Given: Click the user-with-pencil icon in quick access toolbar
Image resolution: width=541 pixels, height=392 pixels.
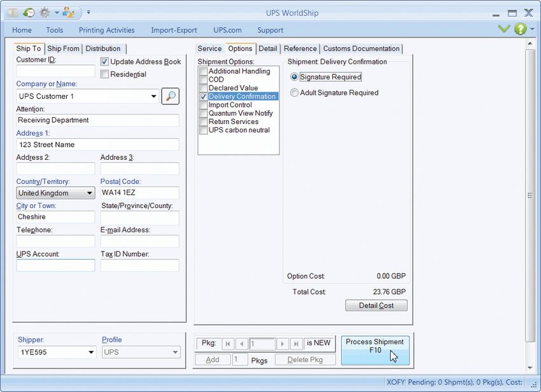Looking at the screenshot, I should tap(68, 13).
